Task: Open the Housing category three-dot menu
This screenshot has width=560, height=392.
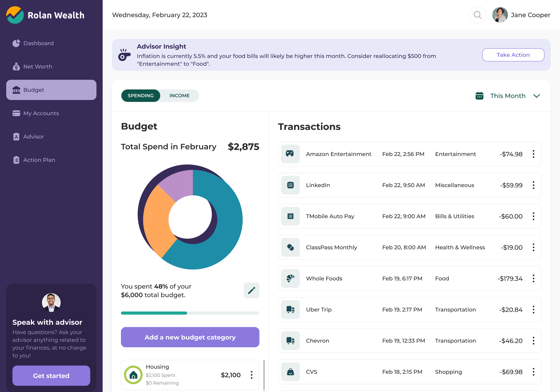Action: [x=251, y=375]
